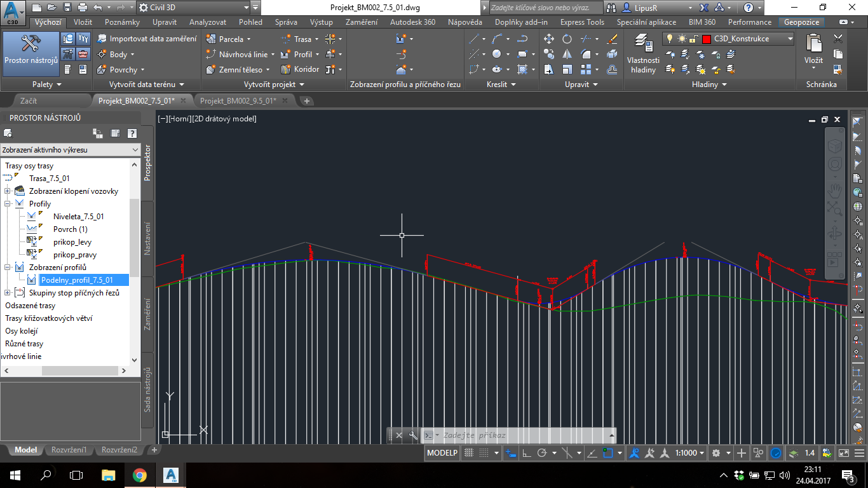The height and width of the screenshot is (488, 868).
Task: Toggle the grid display in status bar
Action: pyautogui.click(x=470, y=453)
